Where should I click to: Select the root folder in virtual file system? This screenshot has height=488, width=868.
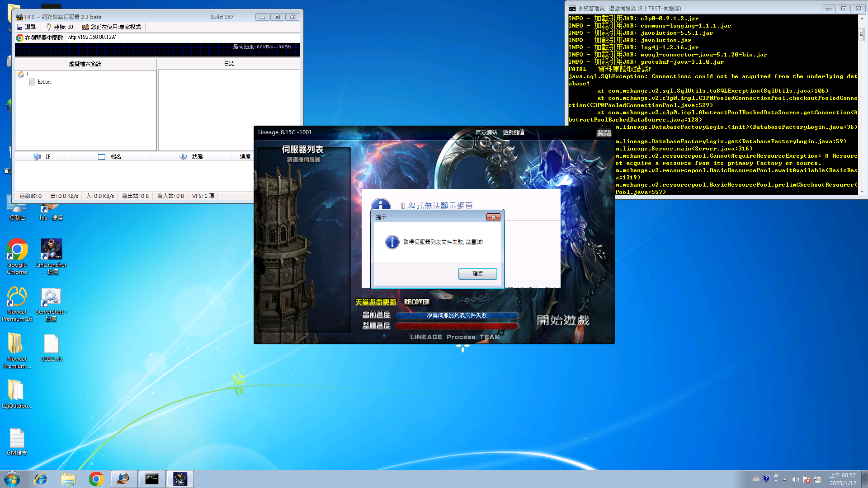(x=23, y=74)
